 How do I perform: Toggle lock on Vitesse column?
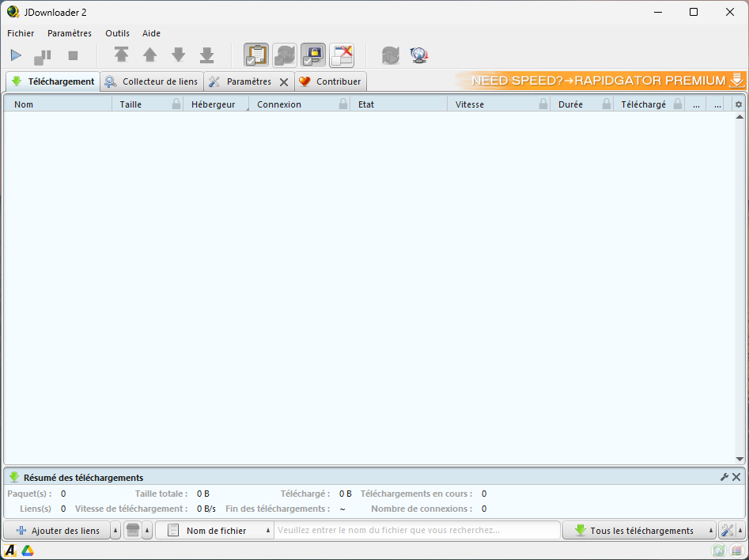(x=543, y=104)
